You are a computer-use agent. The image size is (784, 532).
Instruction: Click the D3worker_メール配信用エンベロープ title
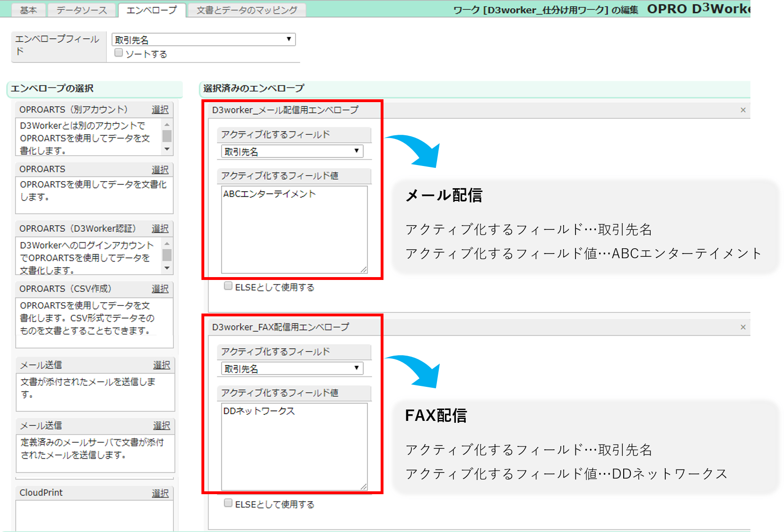tap(285, 110)
